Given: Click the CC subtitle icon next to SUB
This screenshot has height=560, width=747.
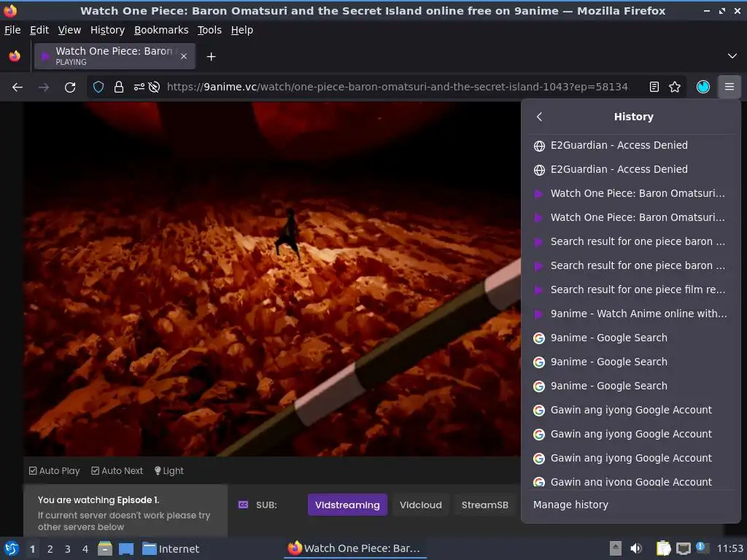Looking at the screenshot, I should point(243,505).
